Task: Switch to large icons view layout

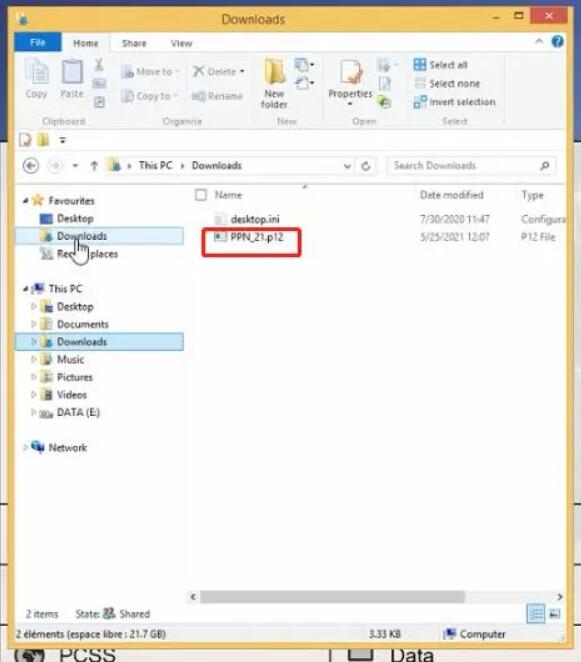Action: coord(555,614)
